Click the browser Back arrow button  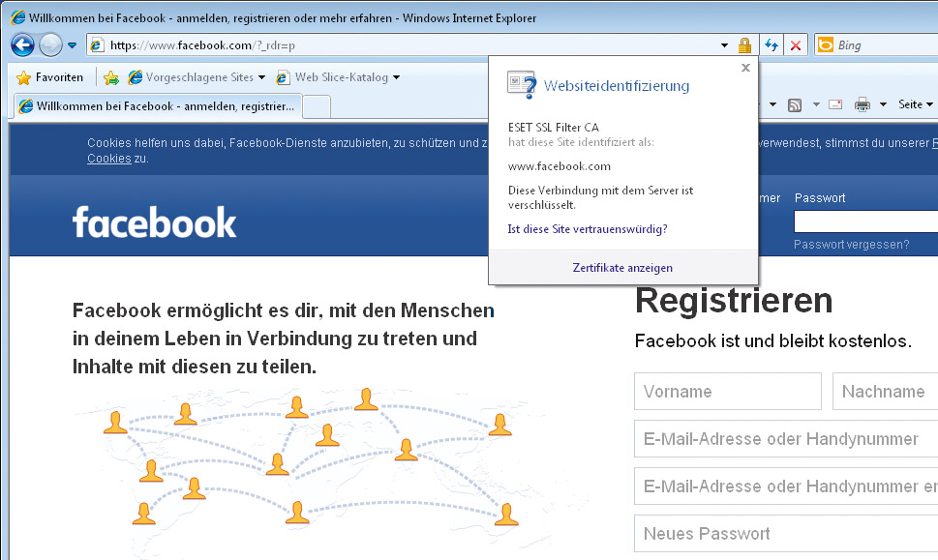[x=22, y=45]
